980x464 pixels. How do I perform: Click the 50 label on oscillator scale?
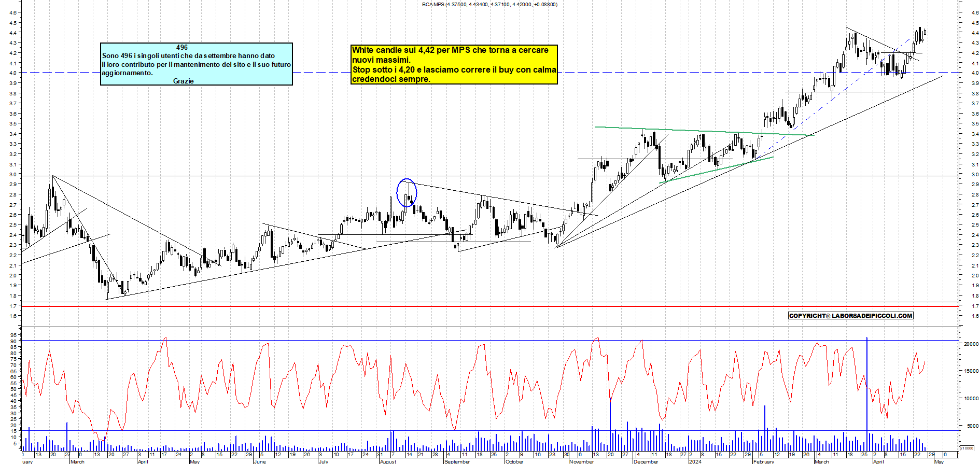pyautogui.click(x=13, y=389)
